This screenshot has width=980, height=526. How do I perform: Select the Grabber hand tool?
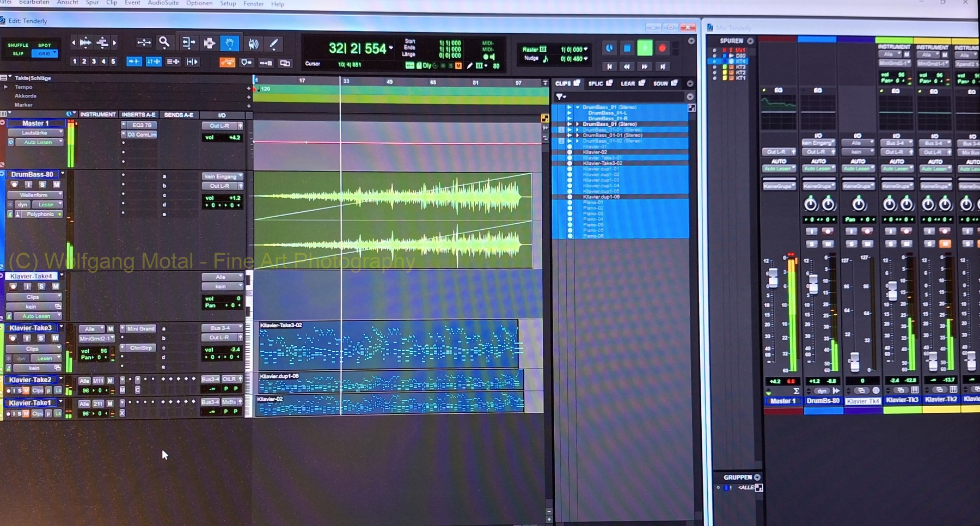pyautogui.click(x=230, y=43)
